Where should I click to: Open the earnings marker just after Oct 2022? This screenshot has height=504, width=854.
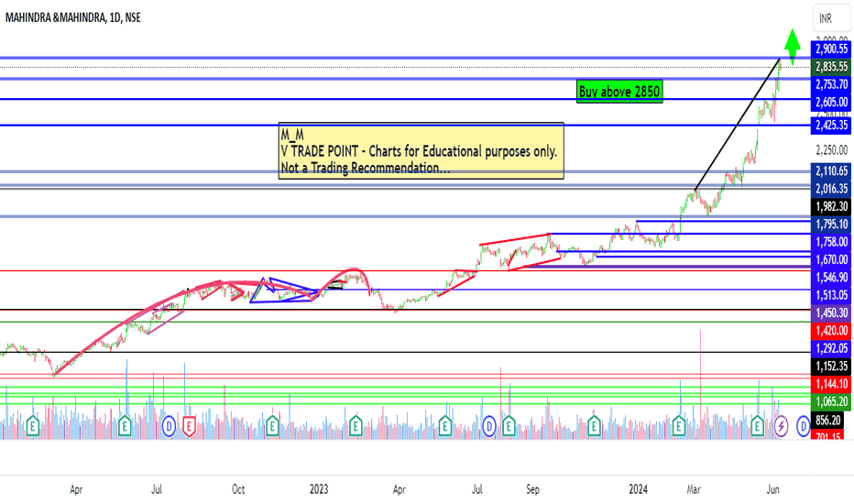pyautogui.click(x=272, y=426)
